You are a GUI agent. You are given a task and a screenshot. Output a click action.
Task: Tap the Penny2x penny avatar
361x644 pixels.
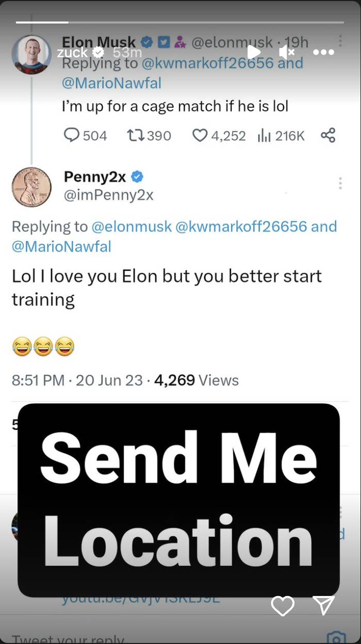(x=31, y=187)
